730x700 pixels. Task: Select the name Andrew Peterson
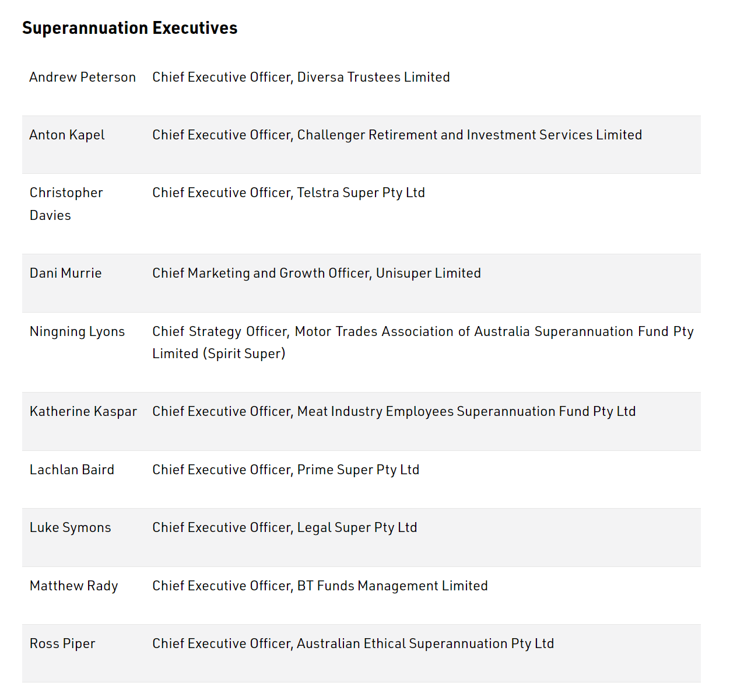coord(82,77)
